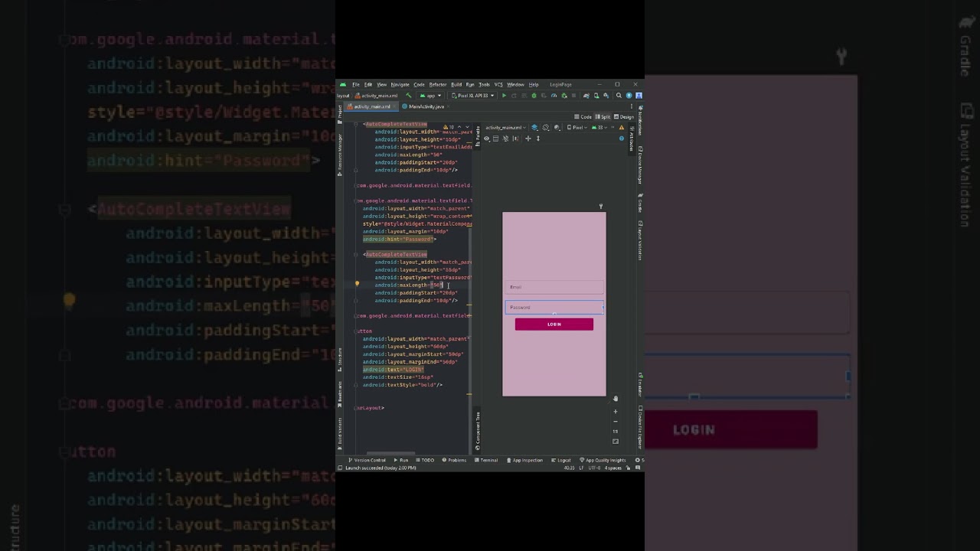Open the Notifications tool window

(640, 120)
